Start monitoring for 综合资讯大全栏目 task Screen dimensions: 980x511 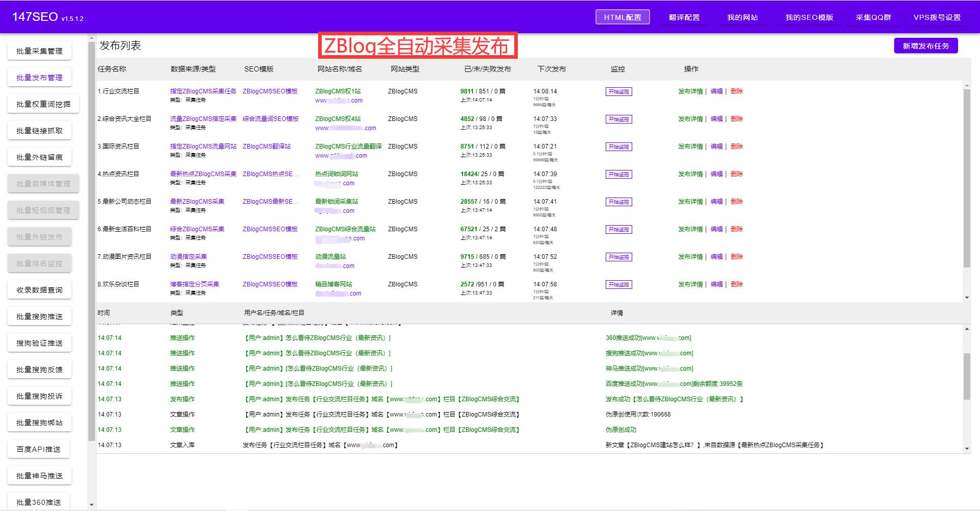618,119
